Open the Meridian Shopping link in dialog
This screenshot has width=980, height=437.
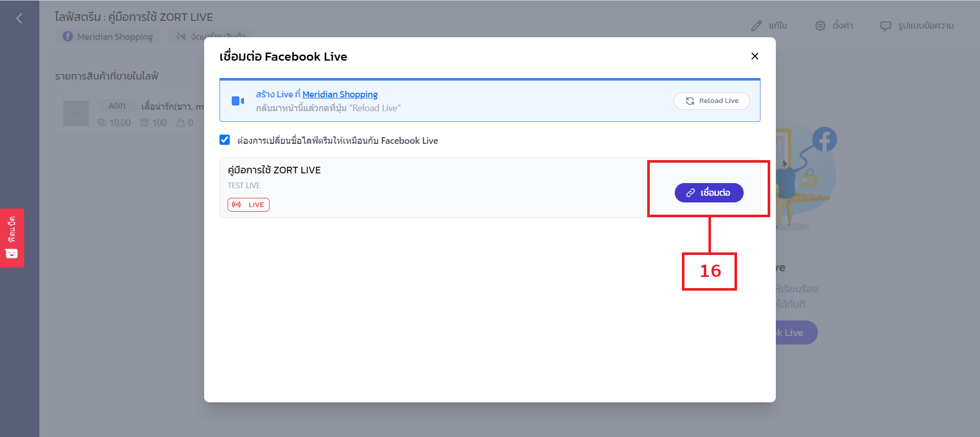(340, 94)
